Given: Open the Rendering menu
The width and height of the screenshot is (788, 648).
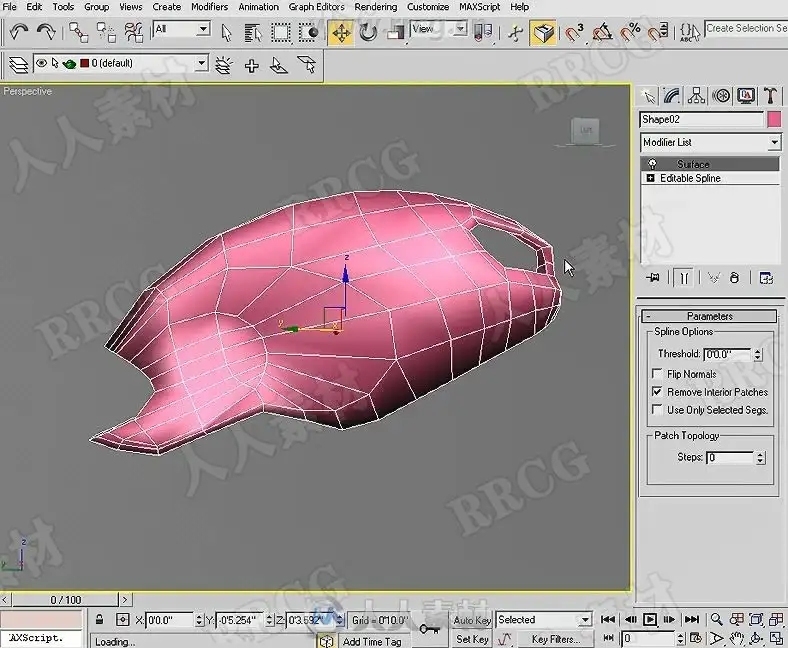Looking at the screenshot, I should [375, 7].
